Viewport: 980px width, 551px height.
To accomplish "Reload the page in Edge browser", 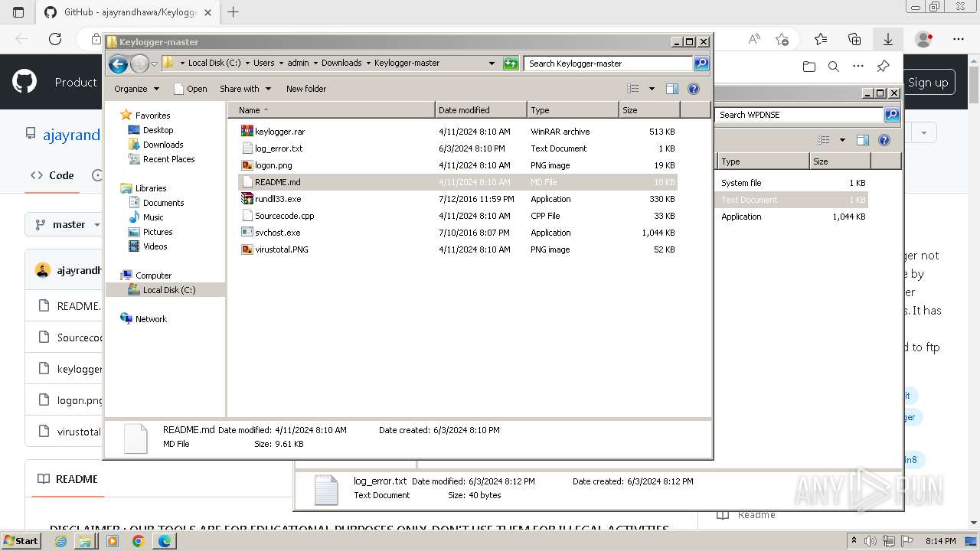I will (55, 39).
